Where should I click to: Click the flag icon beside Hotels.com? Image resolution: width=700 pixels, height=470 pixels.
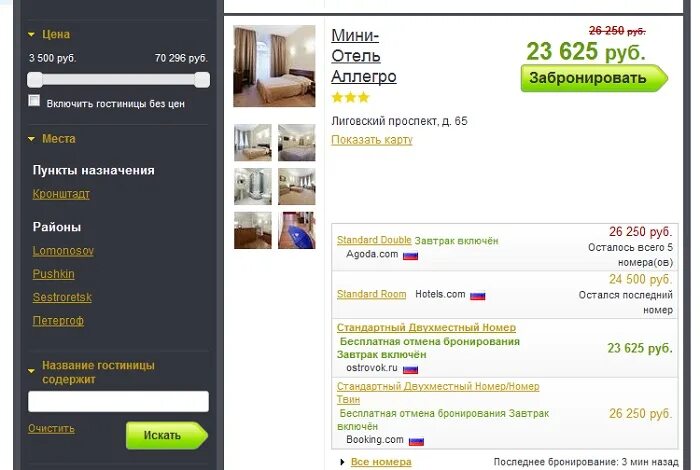(x=477, y=296)
